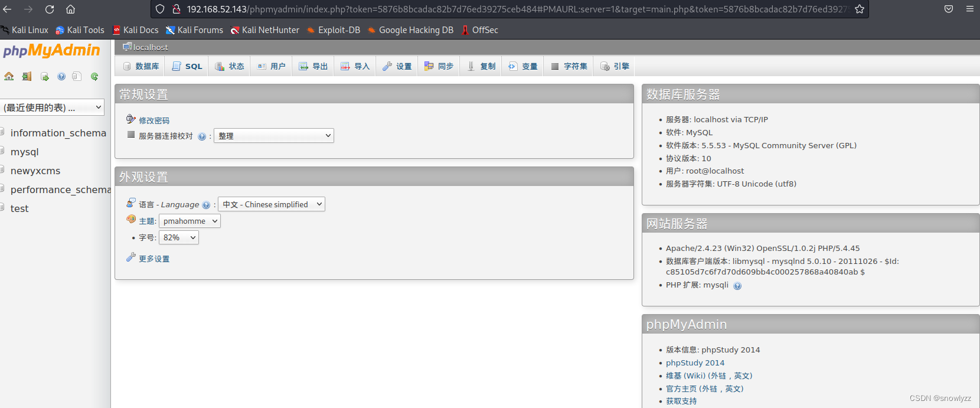Image resolution: width=980 pixels, height=408 pixels.
Task: Open the 最近使用的表 recent tables dropdown
Action: pyautogui.click(x=52, y=107)
